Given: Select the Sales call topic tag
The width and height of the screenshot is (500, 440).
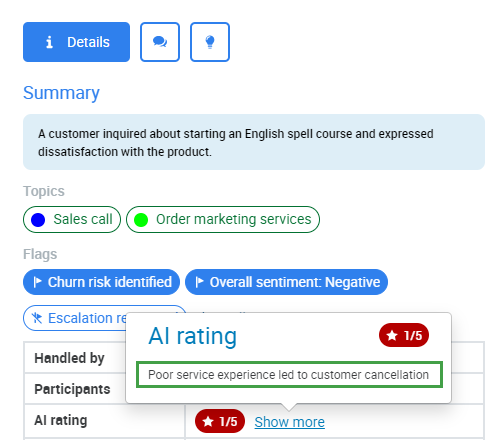Looking at the screenshot, I should (x=72, y=219).
